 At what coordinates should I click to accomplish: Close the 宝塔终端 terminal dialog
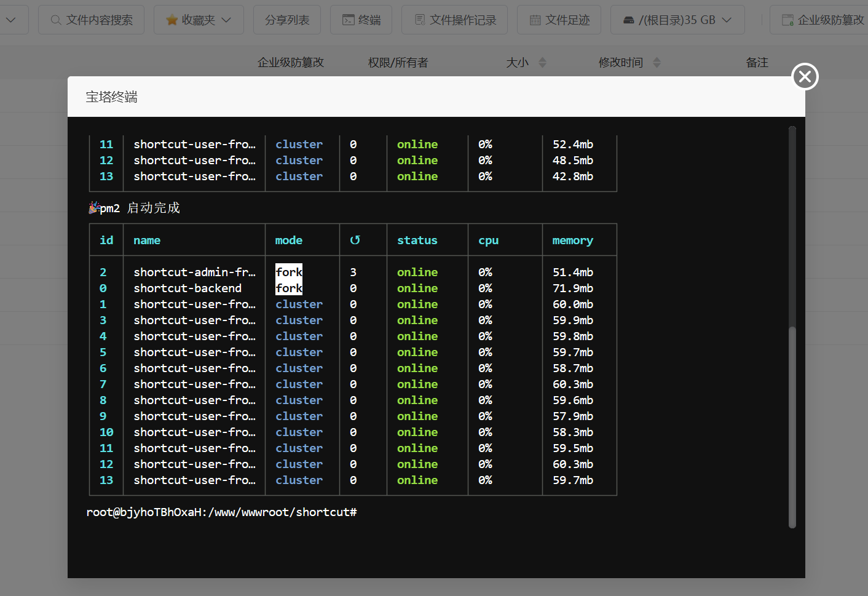[x=805, y=76]
